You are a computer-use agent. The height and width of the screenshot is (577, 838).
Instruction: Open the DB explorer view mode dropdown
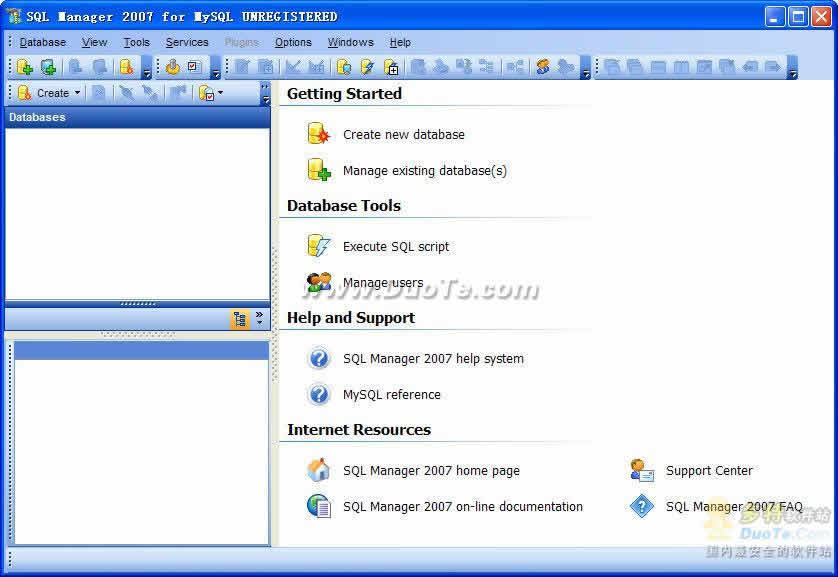point(221,93)
